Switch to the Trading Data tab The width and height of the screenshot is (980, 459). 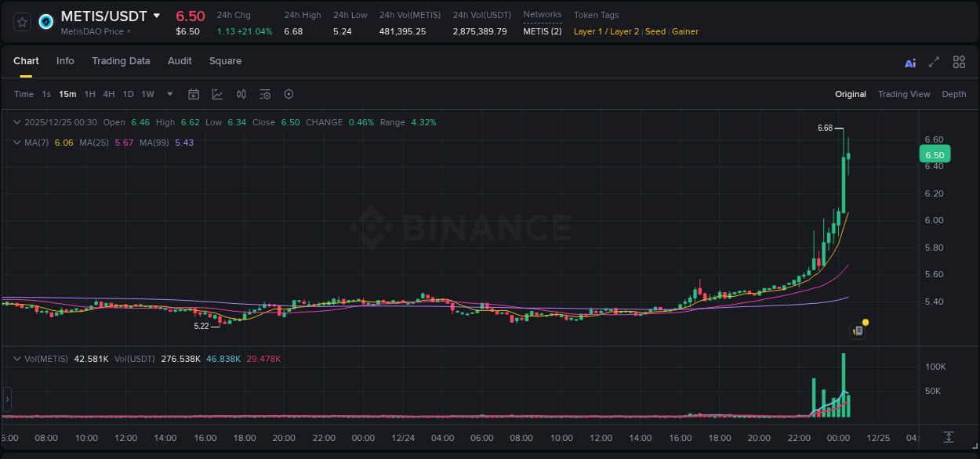click(121, 60)
